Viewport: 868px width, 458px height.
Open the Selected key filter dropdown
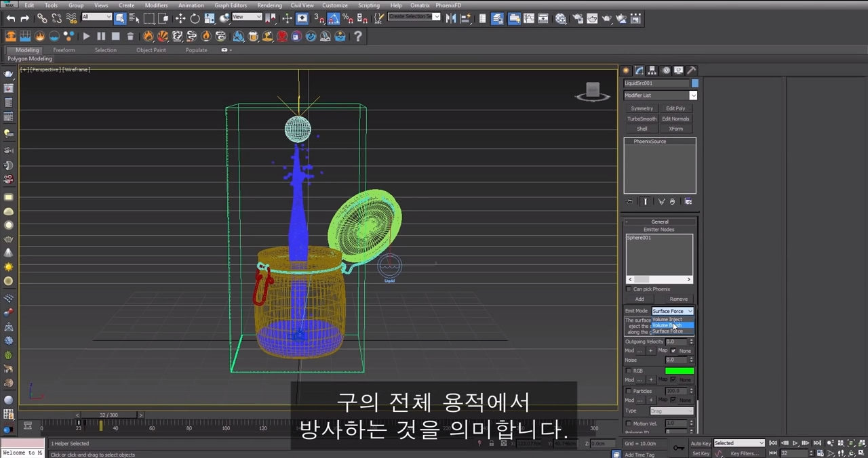pos(739,443)
